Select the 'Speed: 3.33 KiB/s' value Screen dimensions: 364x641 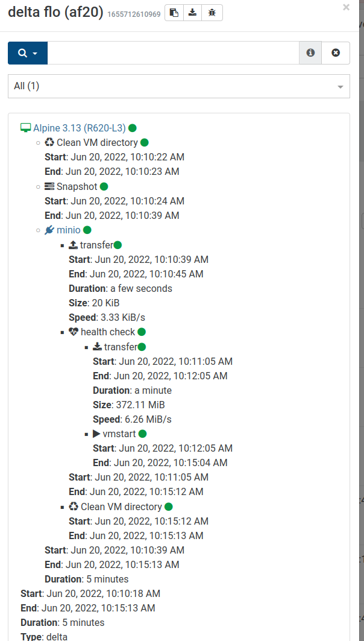pos(122,318)
